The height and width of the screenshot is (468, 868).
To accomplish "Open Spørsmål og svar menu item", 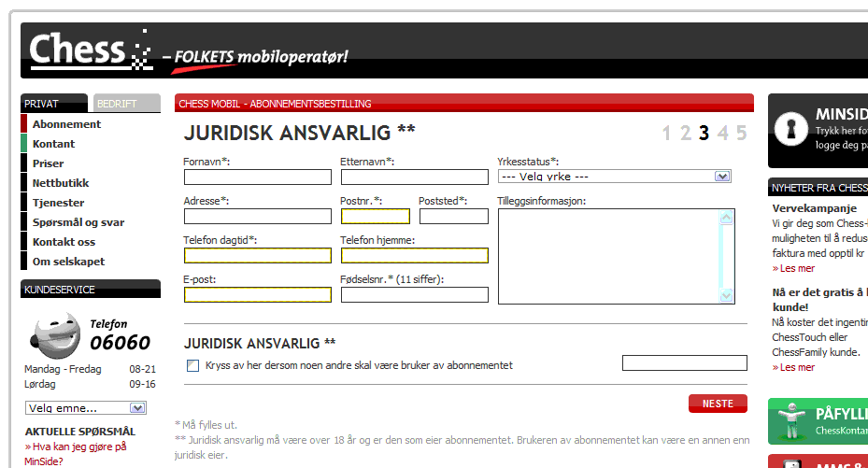I will 78,222.
